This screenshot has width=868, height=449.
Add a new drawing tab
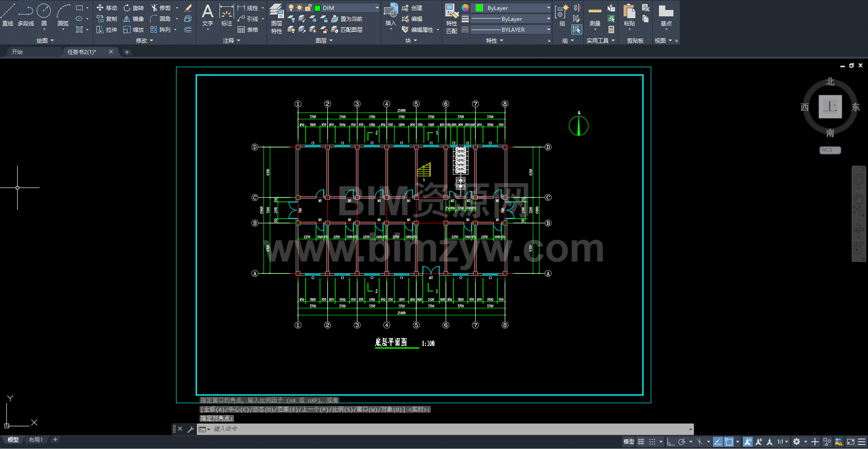pos(127,52)
